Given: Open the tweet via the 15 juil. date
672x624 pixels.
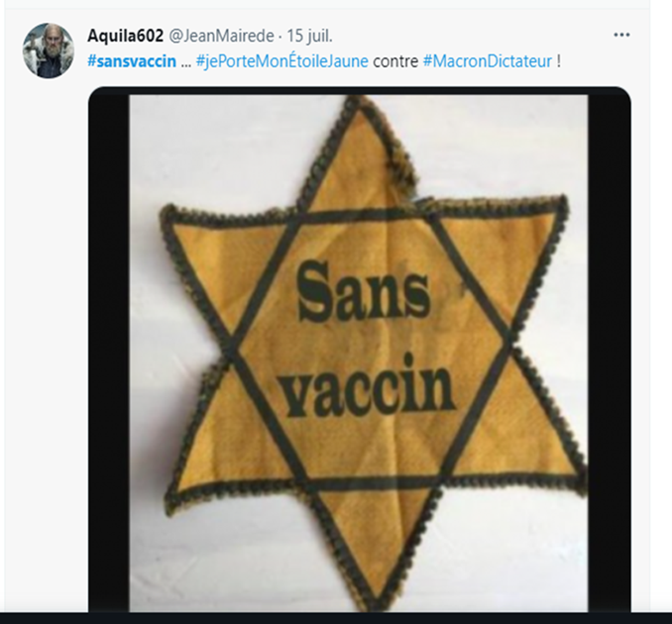Looking at the screenshot, I should [309, 36].
